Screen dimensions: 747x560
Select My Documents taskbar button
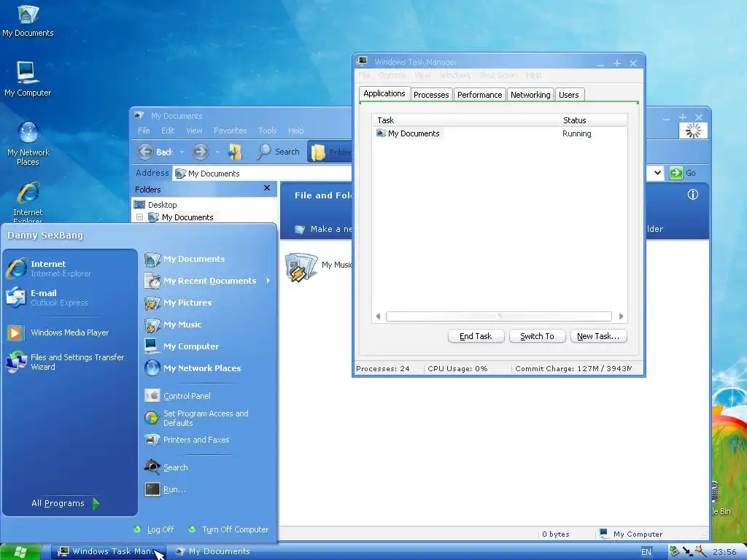[214, 551]
